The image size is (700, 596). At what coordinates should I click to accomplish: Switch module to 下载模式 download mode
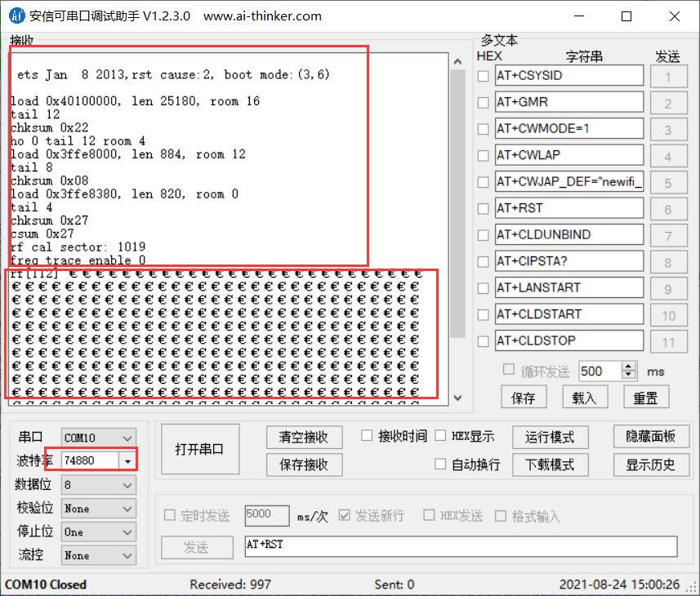(x=550, y=464)
